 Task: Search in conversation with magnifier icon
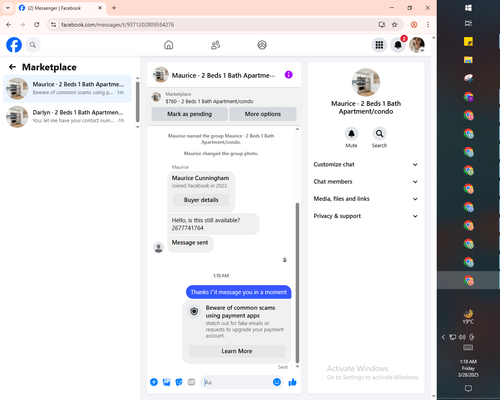pyautogui.click(x=379, y=134)
